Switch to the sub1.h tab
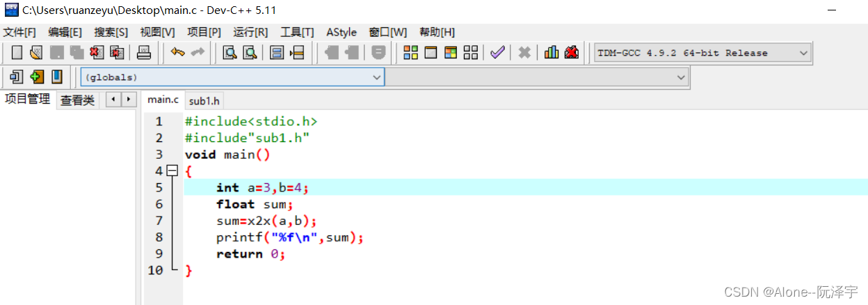 click(x=204, y=101)
